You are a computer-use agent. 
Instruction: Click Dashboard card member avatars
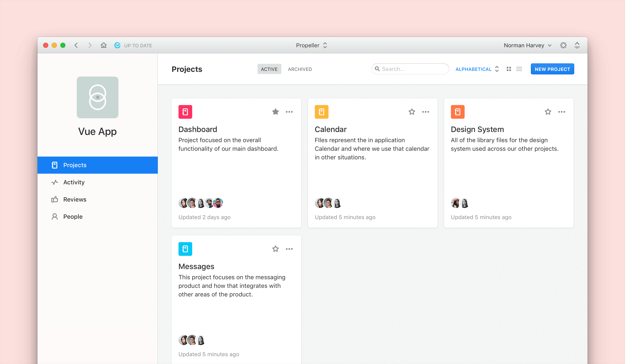(x=201, y=203)
